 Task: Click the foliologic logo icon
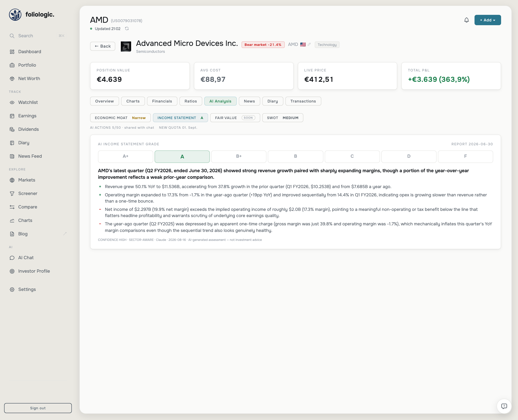point(15,15)
